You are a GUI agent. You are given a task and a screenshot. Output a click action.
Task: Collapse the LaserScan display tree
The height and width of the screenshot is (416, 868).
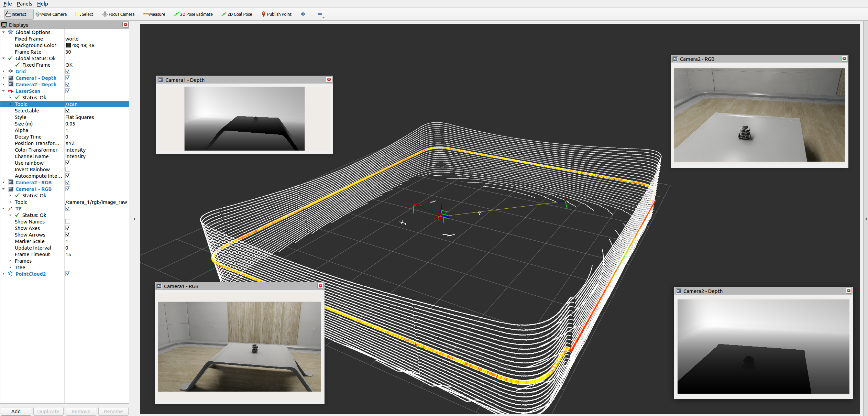tap(3, 91)
